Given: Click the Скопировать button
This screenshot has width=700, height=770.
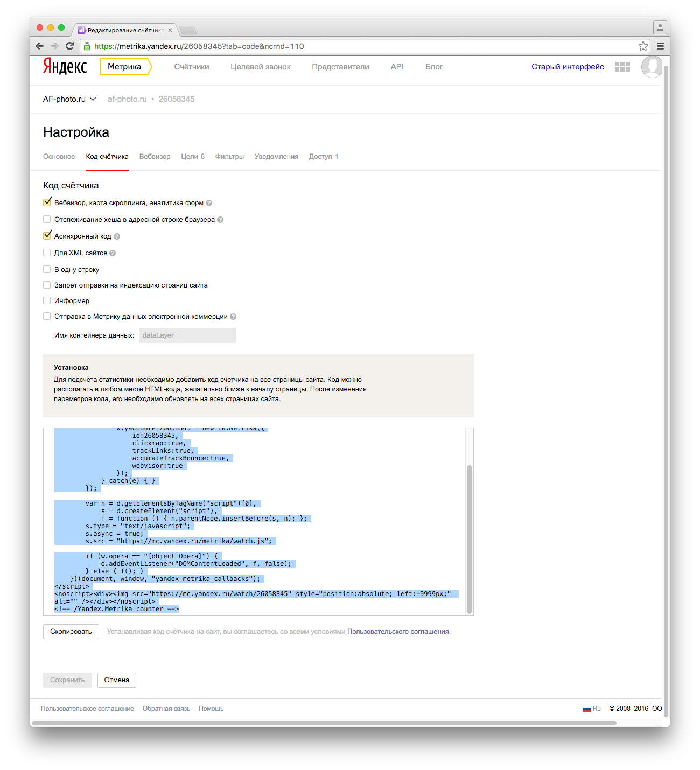Looking at the screenshot, I should tap(71, 632).
